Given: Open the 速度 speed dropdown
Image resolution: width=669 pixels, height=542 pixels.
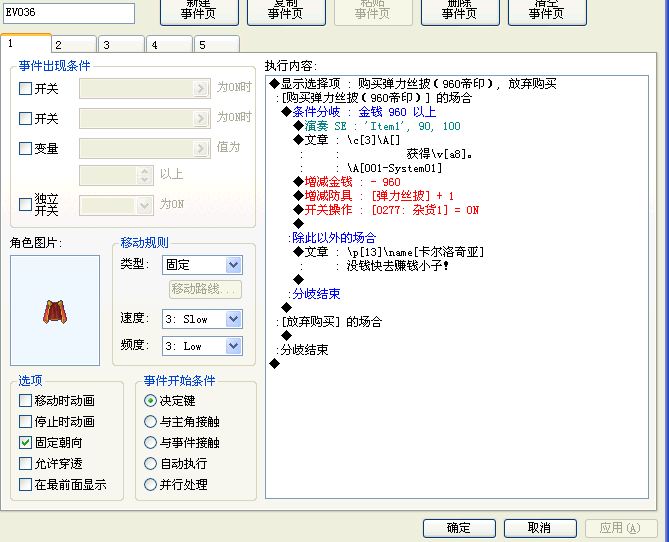Looking at the screenshot, I should [202, 319].
